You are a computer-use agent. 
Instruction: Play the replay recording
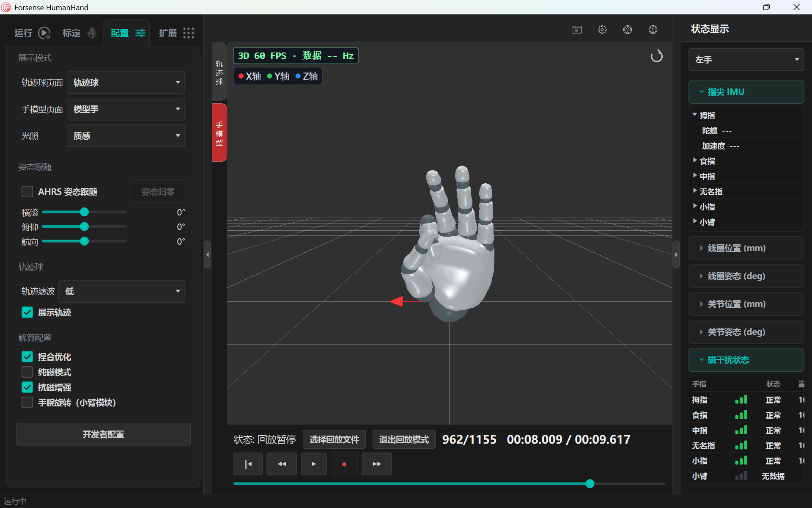(x=313, y=464)
